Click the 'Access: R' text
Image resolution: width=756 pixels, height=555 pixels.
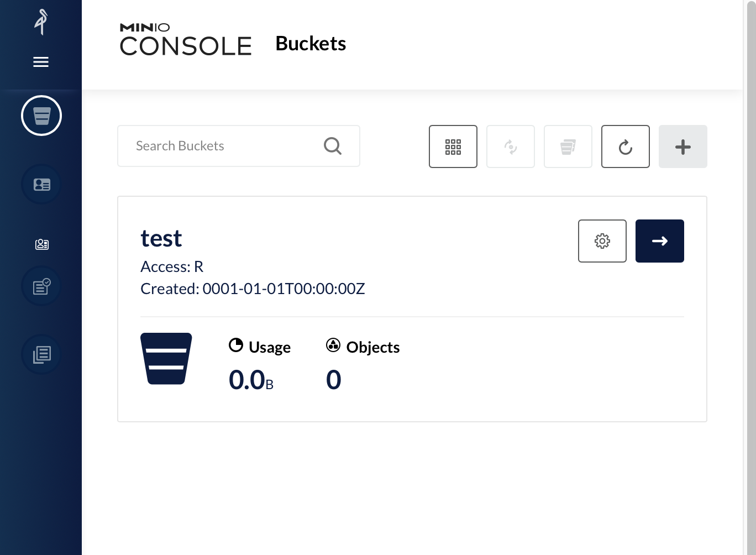[172, 266]
